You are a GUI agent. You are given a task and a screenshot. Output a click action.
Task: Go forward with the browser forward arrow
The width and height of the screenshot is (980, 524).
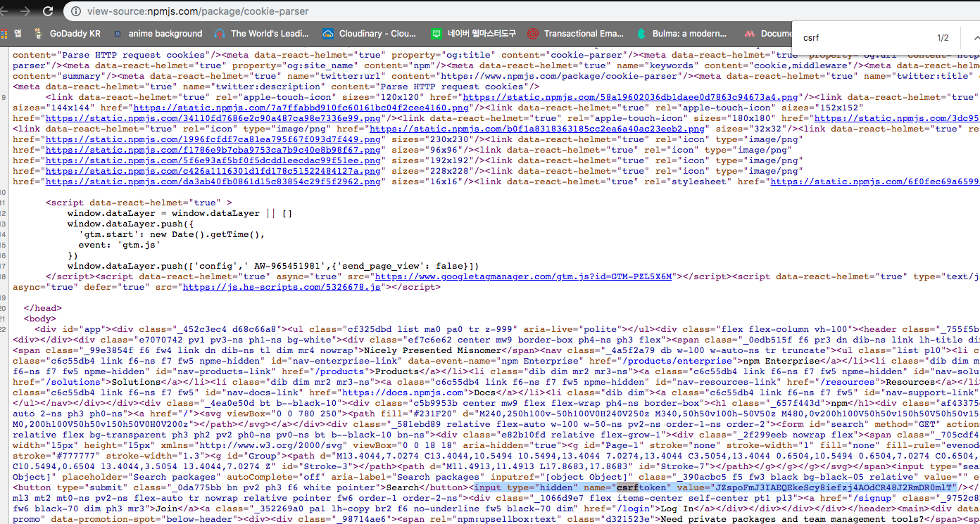click(x=27, y=11)
